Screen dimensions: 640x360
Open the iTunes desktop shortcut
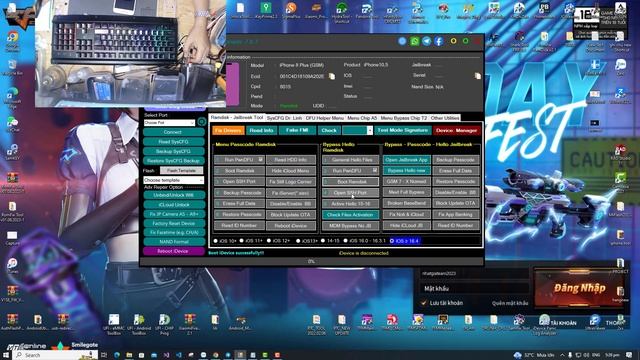pyautogui.click(x=12, y=265)
